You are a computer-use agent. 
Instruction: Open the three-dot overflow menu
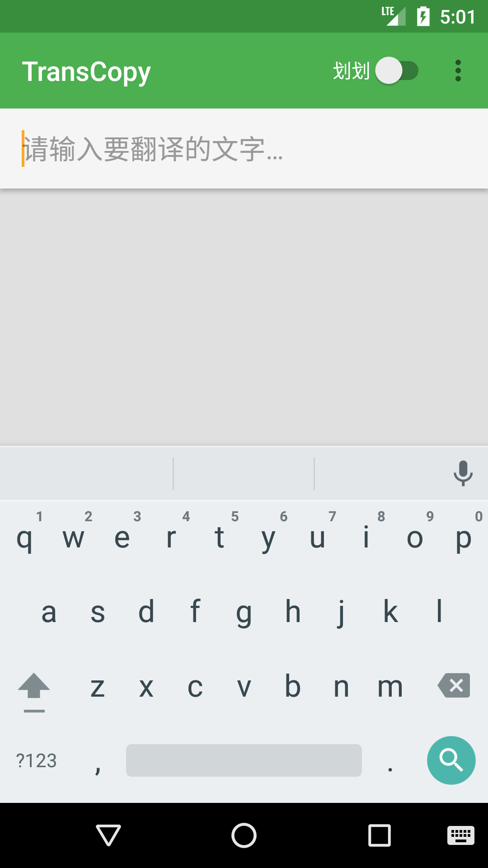(458, 71)
